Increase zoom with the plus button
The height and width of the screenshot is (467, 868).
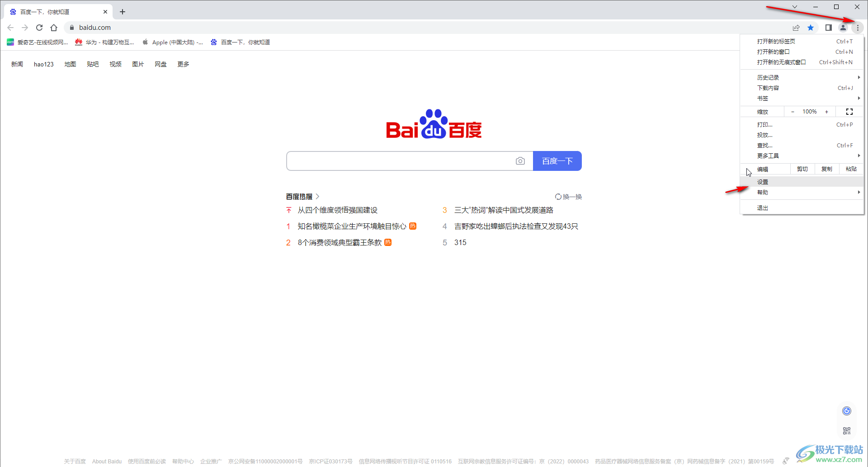click(x=827, y=112)
